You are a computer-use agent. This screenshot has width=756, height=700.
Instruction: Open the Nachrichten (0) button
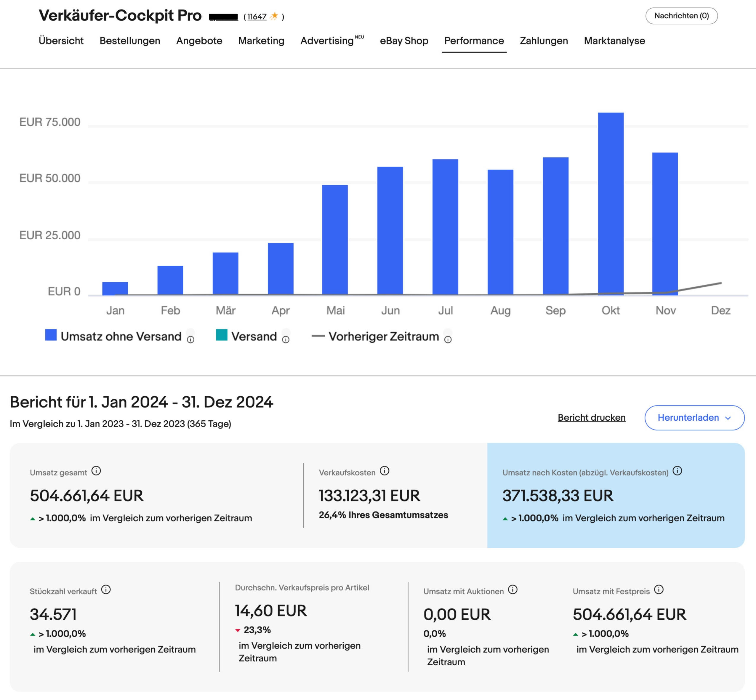(681, 16)
